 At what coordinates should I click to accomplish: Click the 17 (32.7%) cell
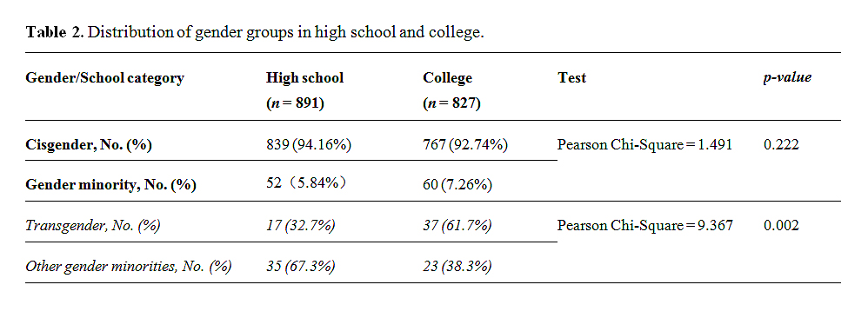coord(300,226)
